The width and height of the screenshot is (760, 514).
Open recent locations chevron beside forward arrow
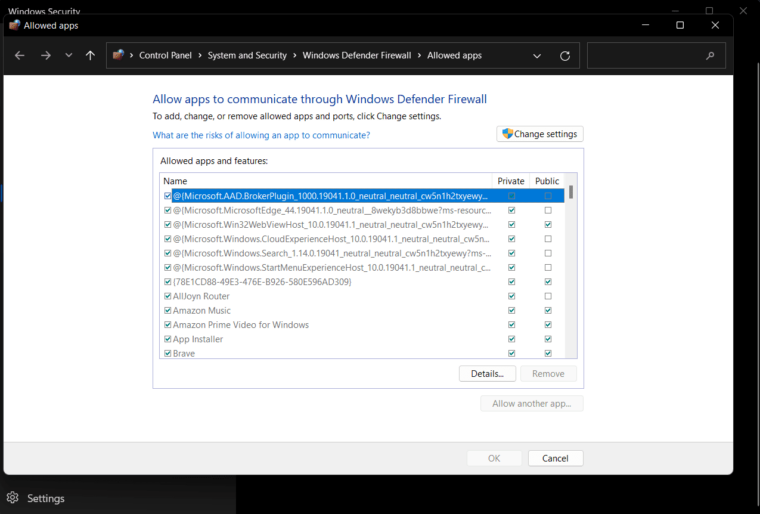click(69, 56)
